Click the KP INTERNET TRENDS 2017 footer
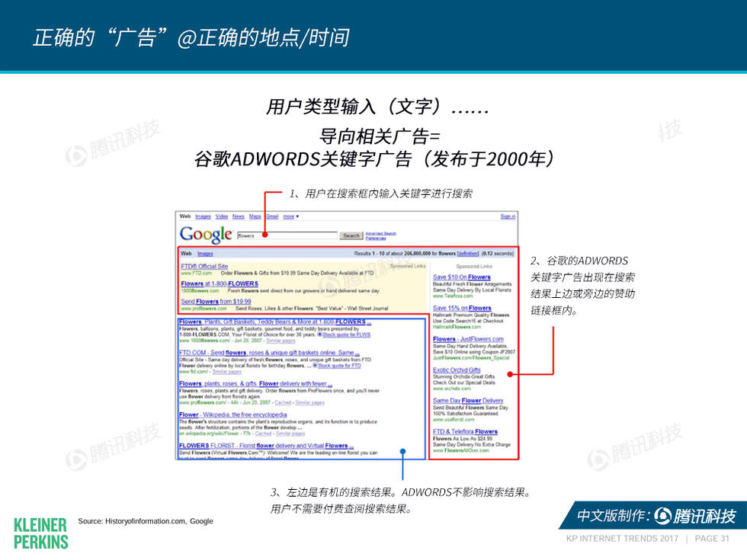 [x=622, y=539]
